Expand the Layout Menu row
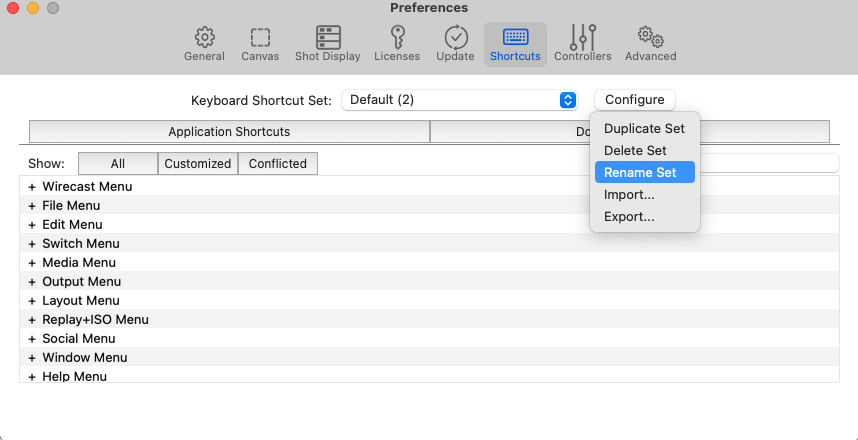 (32, 301)
